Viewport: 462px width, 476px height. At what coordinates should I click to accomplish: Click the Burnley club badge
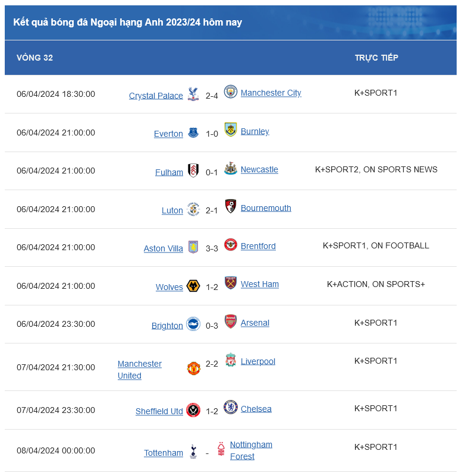click(x=232, y=131)
